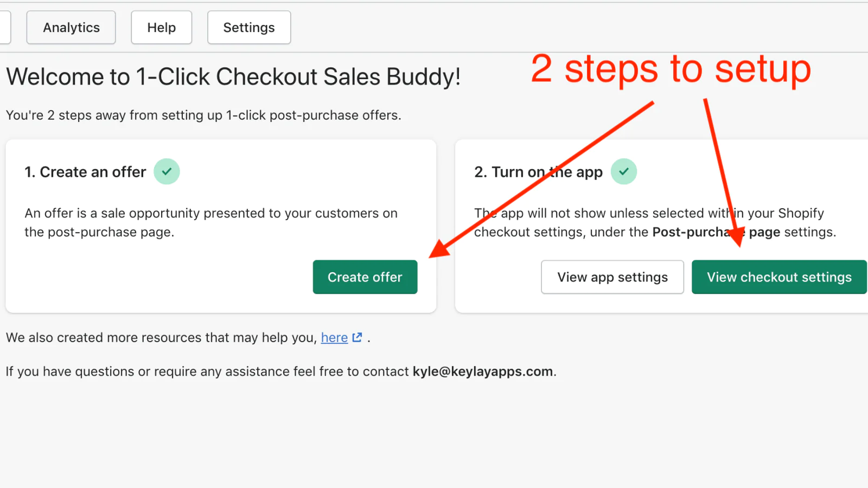Click View app settings

click(x=612, y=277)
